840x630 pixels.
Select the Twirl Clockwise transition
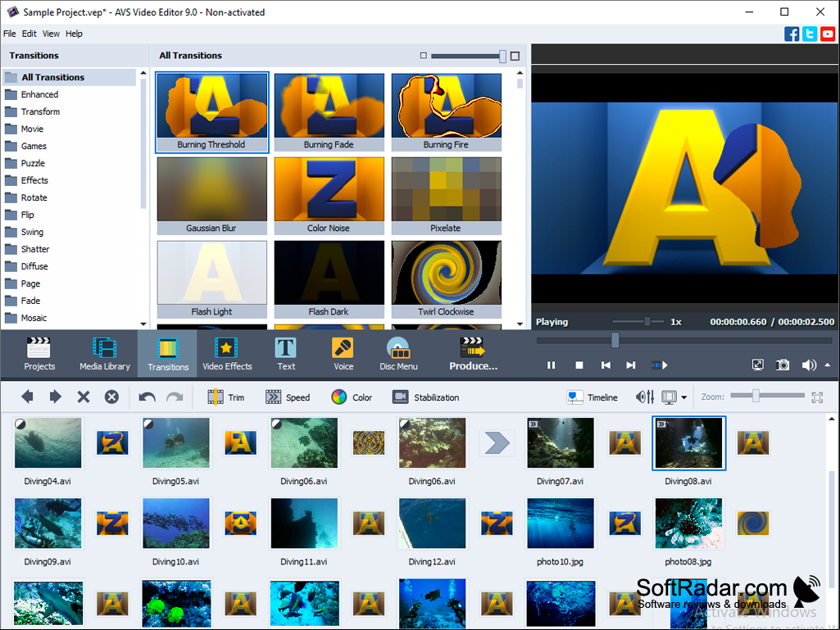tap(447, 279)
